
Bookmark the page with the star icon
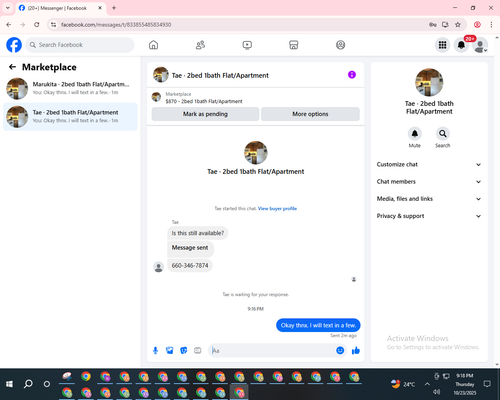(x=458, y=25)
